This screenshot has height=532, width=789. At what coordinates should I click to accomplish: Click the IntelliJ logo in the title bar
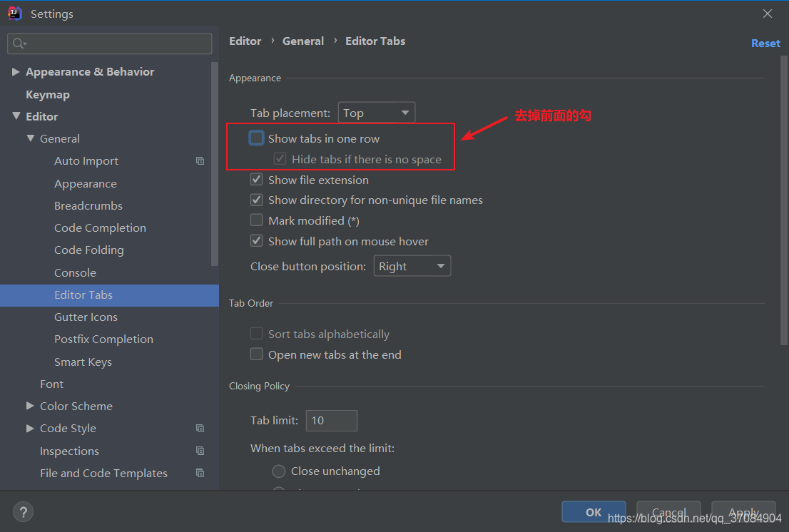click(15, 13)
